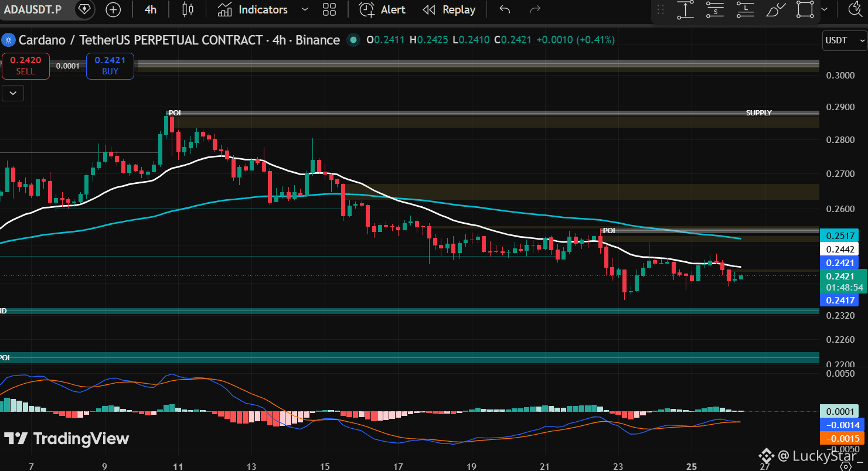Open the ADAUSDT.P symbol search
This screenshot has width=868, height=471.
pos(32,9)
